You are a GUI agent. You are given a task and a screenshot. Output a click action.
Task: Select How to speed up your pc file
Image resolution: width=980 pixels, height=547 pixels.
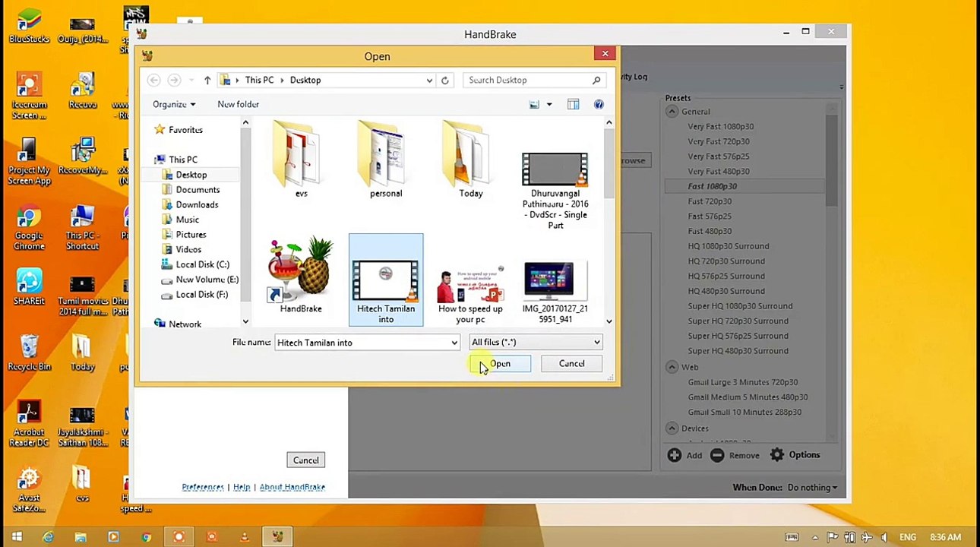[x=470, y=292]
